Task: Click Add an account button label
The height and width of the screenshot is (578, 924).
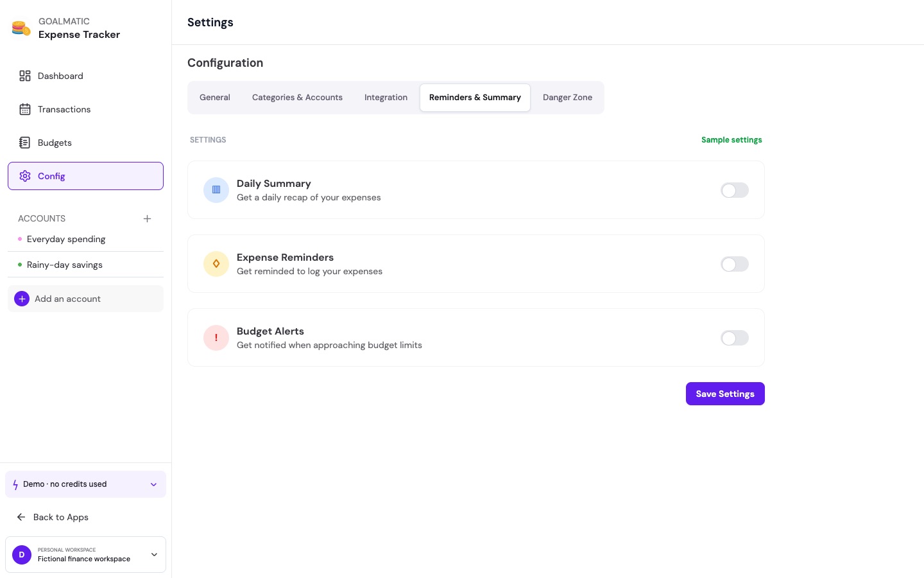Action: 67,299
